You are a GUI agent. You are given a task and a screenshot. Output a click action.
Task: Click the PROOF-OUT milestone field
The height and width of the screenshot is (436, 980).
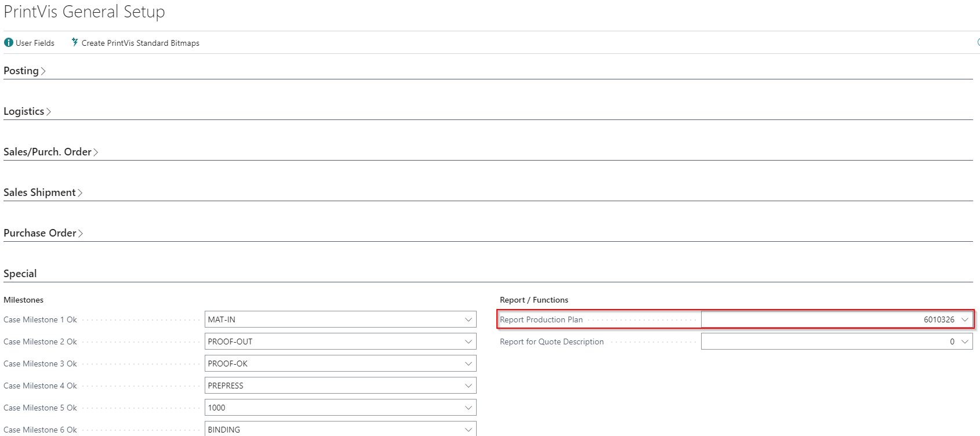(340, 341)
